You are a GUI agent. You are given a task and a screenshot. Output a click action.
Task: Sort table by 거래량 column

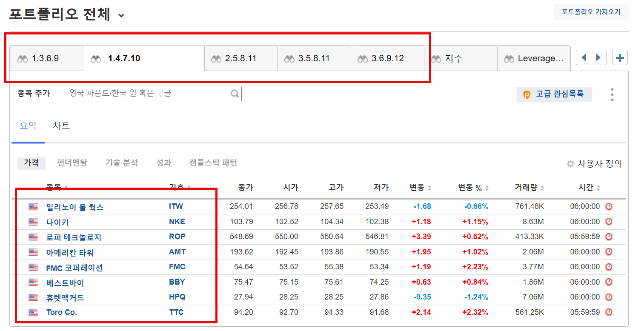[x=530, y=188]
